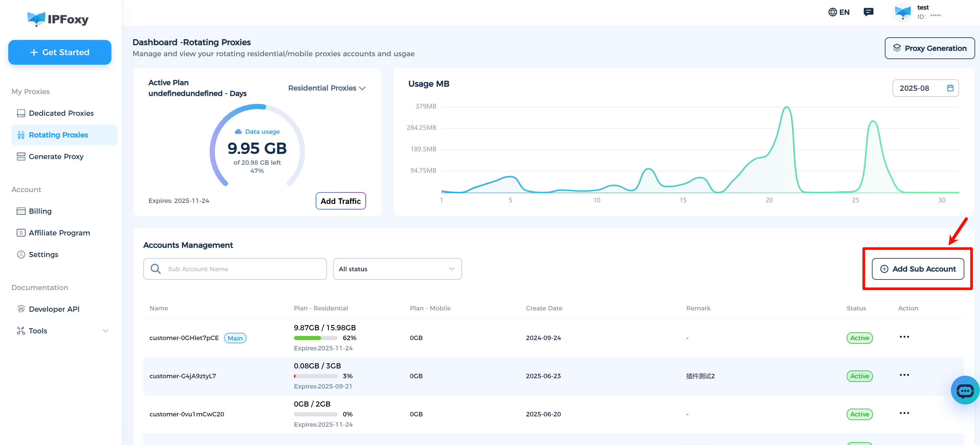Image resolution: width=980 pixels, height=445 pixels.
Task: Open Billing from the sidebar
Action: (x=40, y=211)
